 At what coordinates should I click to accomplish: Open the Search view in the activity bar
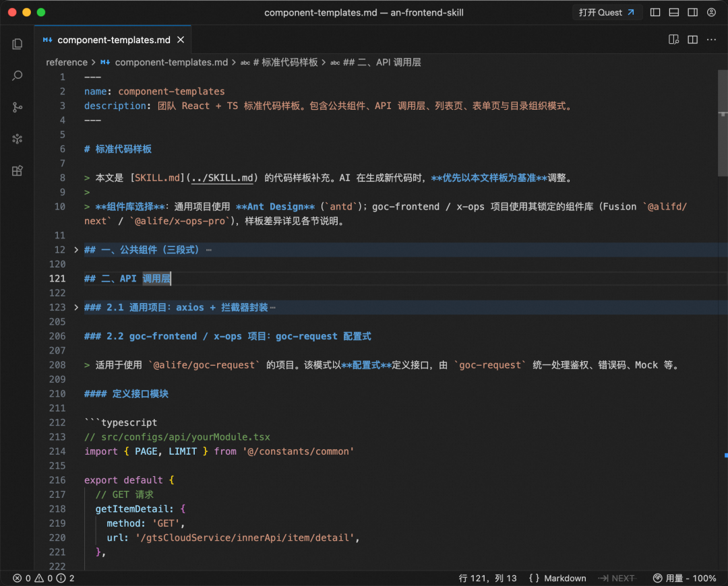[17, 75]
